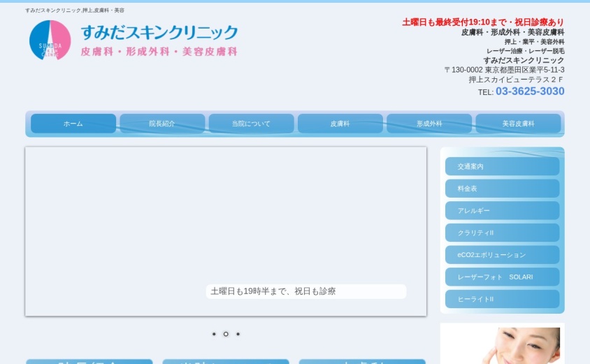The width and height of the screenshot is (590, 364).
Task: Select the second slideshow dot
Action: click(x=226, y=334)
